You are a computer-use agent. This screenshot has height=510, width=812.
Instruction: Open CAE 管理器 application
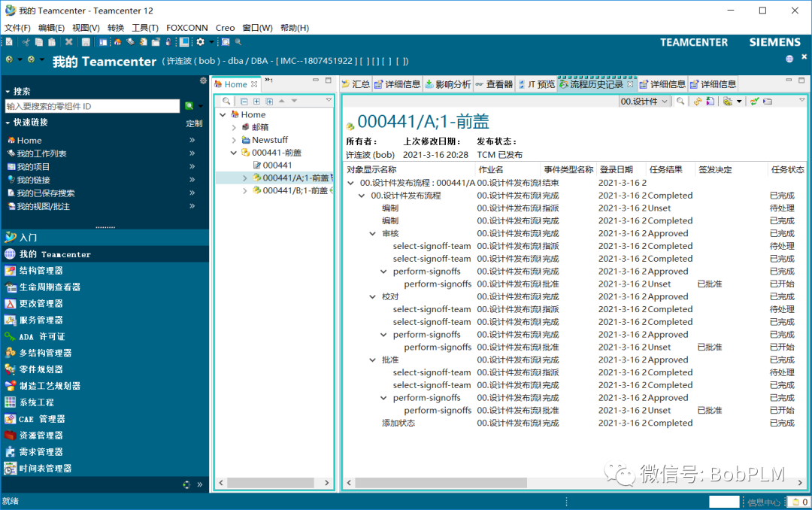click(105, 419)
